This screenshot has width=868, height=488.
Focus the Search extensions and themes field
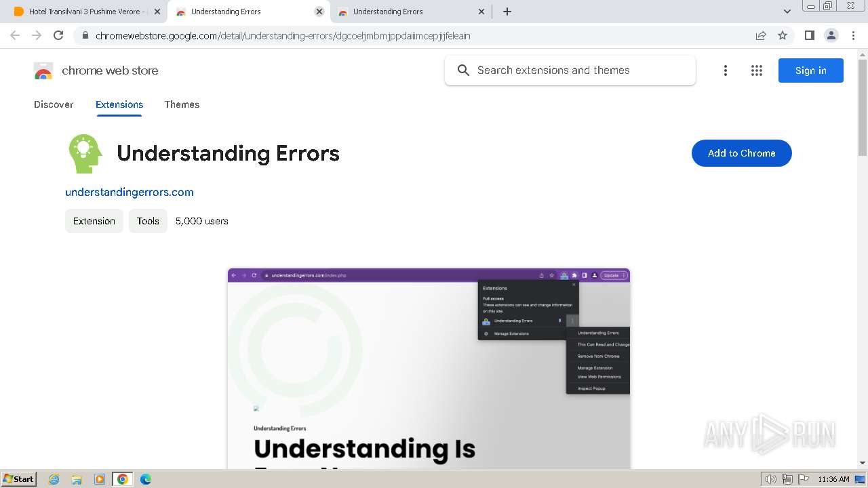pos(570,70)
